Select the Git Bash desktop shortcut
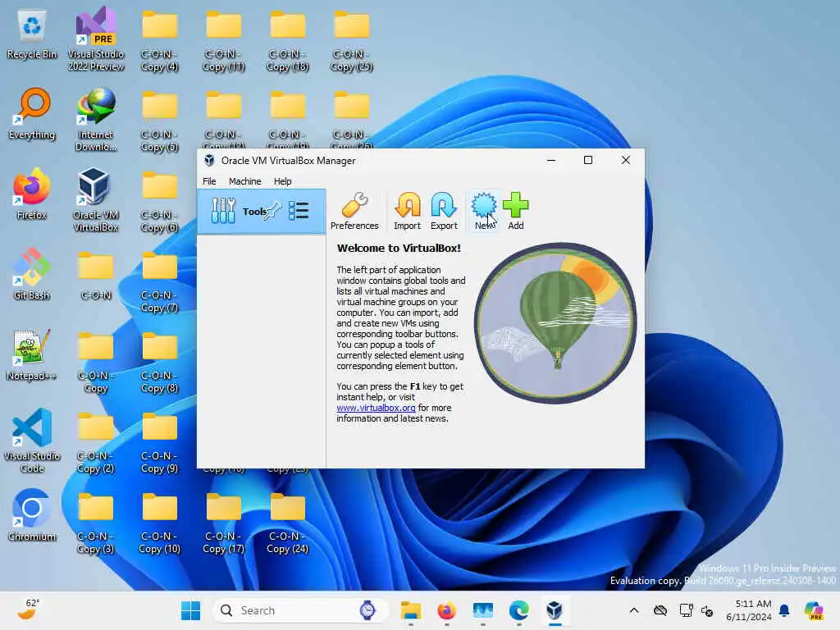Viewport: 840px width, 630px height. point(32,275)
